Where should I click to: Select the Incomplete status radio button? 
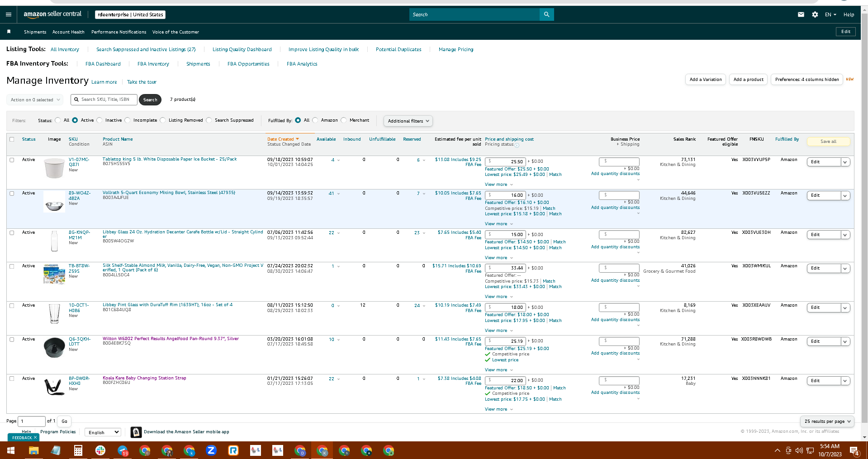point(128,120)
